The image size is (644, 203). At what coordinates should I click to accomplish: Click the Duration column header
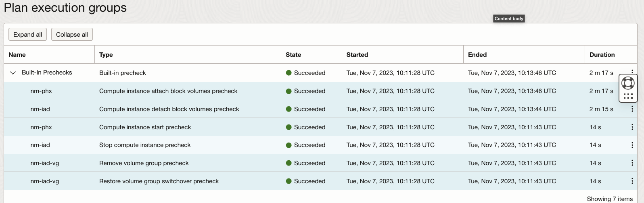[x=602, y=55]
